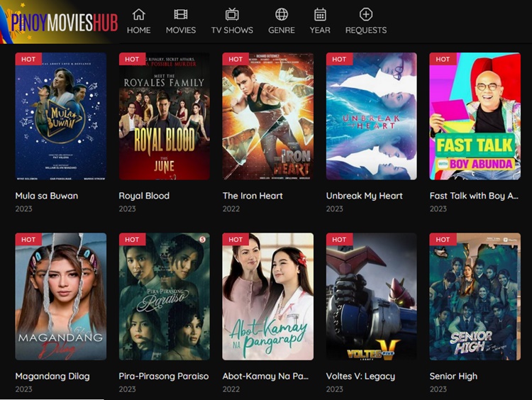The width and height of the screenshot is (532, 400).
Task: Click the PinoyMoviesHub logo
Action: [60, 22]
